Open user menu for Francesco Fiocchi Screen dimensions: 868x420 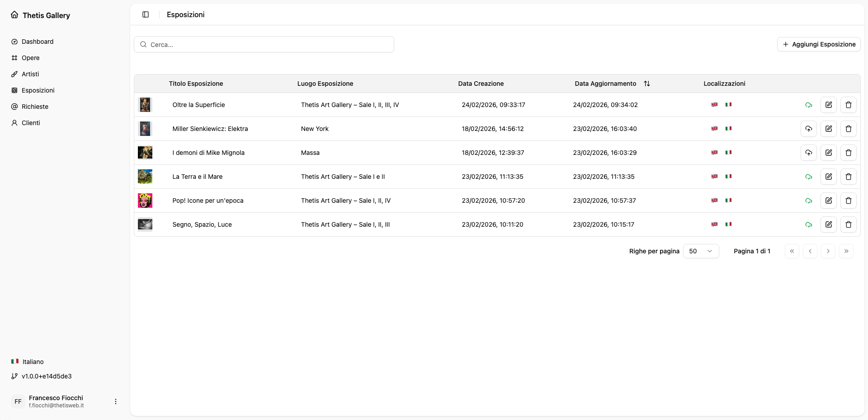point(116,401)
